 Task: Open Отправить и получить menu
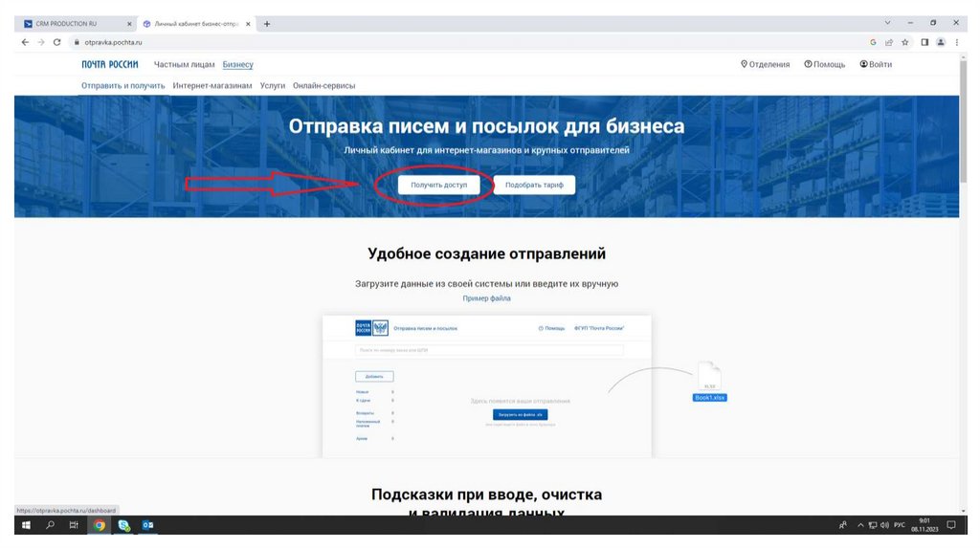pos(123,85)
